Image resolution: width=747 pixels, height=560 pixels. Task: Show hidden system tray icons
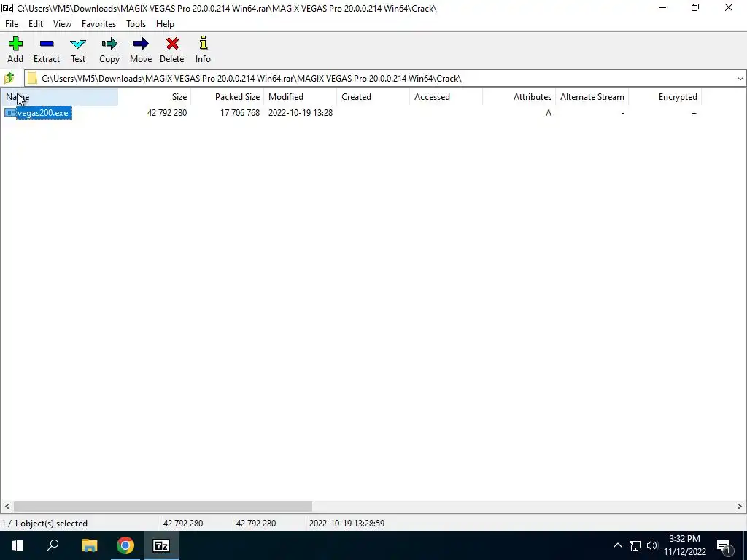click(x=617, y=545)
